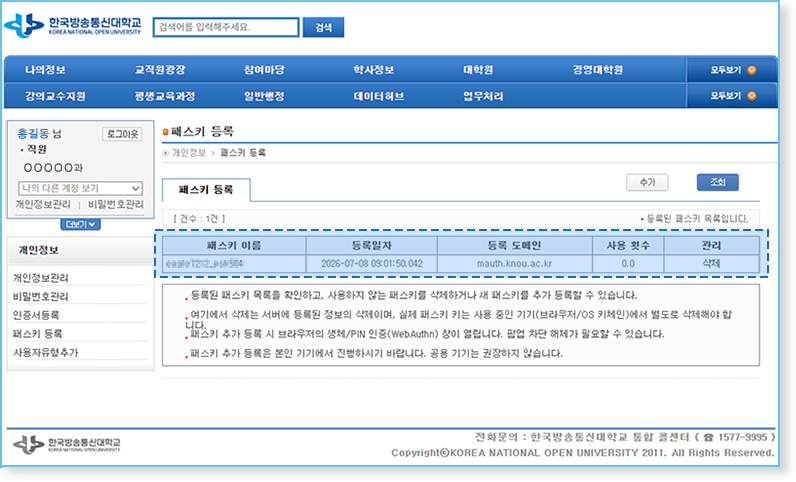796x482 pixels.
Task: Click the 개인정보 sidebar heading
Action: pos(39,250)
